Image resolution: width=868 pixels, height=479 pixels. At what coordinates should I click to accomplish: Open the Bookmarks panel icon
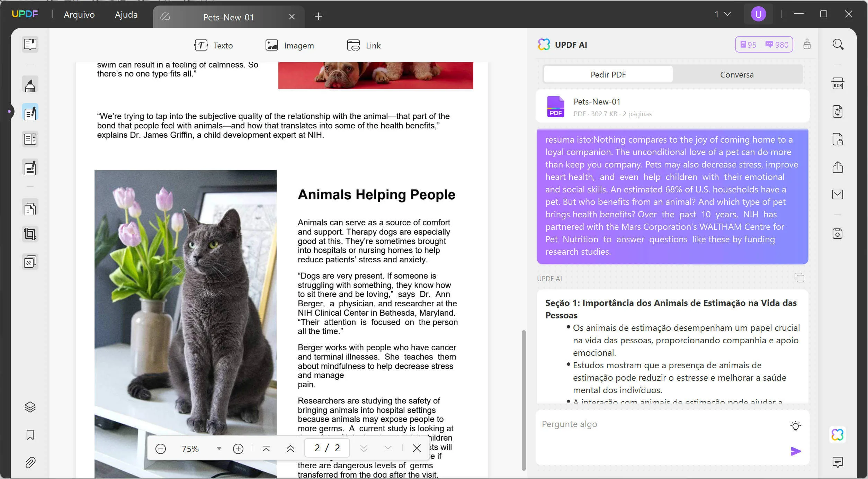click(30, 435)
